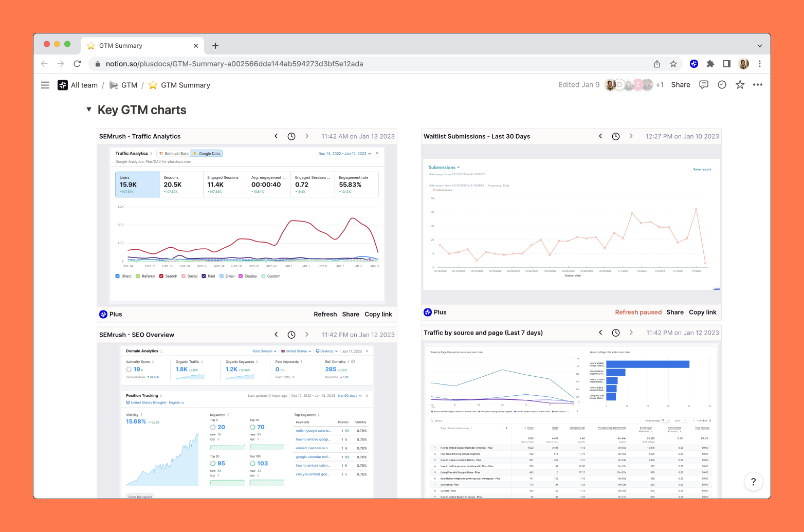Click the Notion Share button
Image resolution: width=804 pixels, height=532 pixels.
pyautogui.click(x=681, y=85)
